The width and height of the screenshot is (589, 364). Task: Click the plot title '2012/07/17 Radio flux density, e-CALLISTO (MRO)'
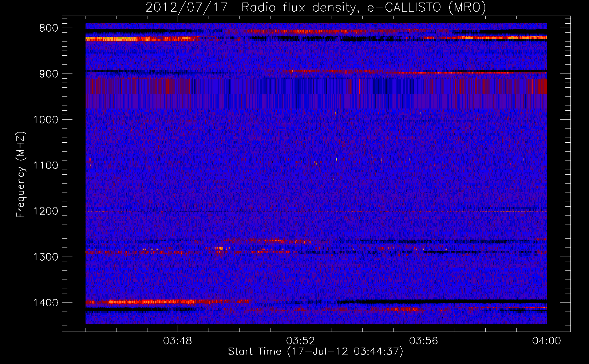(316, 7)
